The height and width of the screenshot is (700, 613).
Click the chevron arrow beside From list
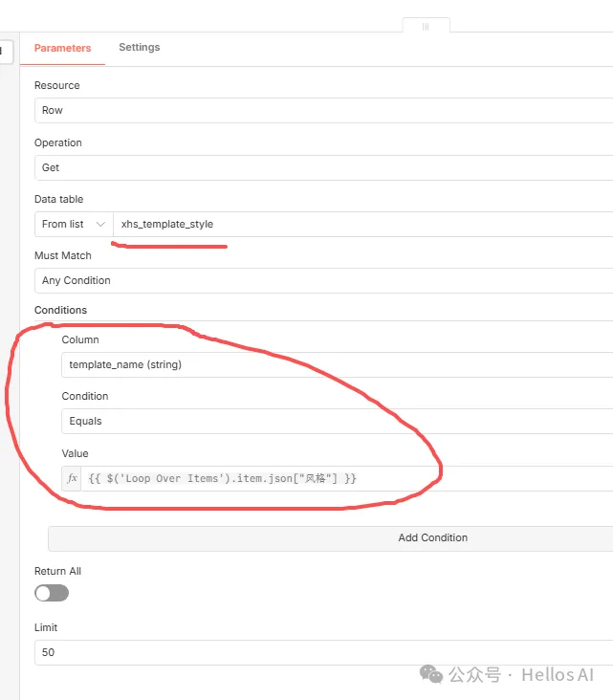100,225
